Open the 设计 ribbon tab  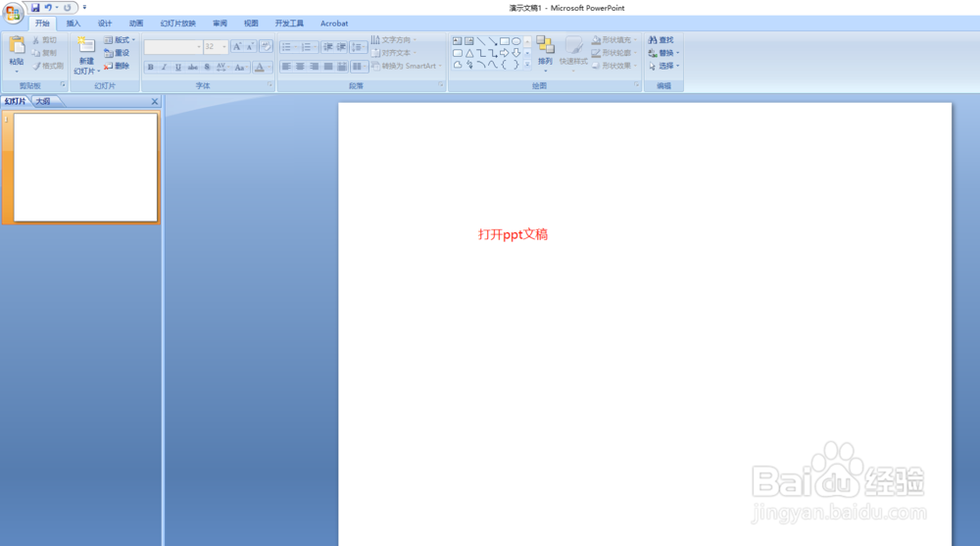coord(105,24)
